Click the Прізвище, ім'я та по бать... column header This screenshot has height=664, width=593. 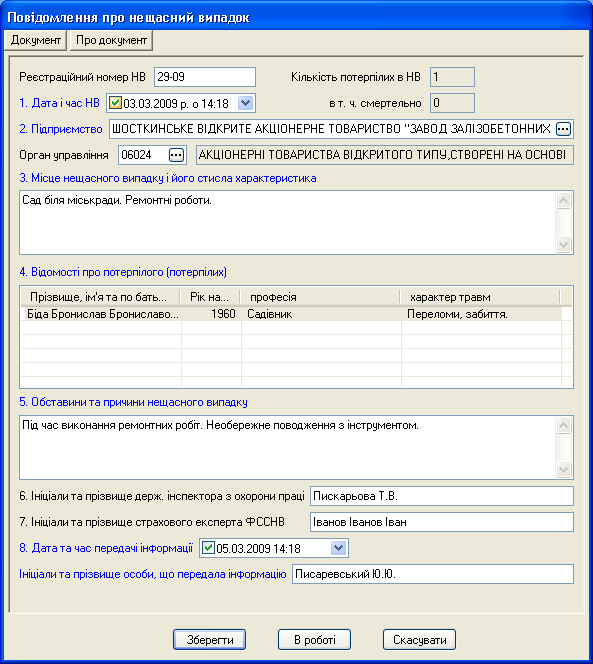point(101,297)
